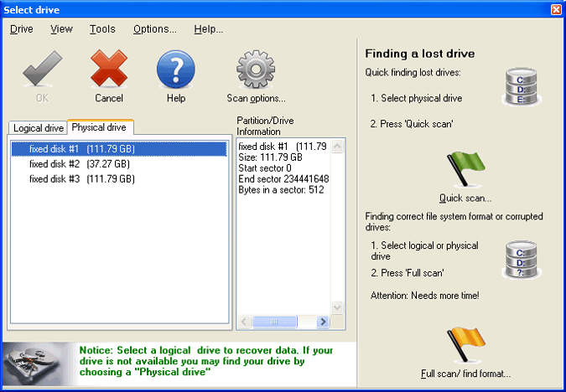Viewport: 566px width, 392px height.
Task: Switch to the Logical drive tab
Action: point(39,128)
